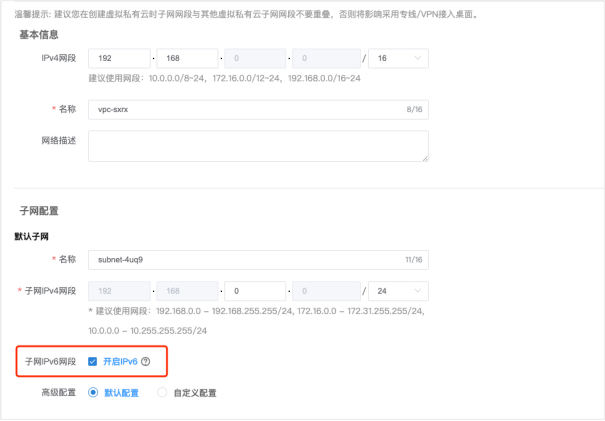Click the chevron arrow of the 16 mask selector
Image resolution: width=605 pixels, height=421 pixels.
418,59
